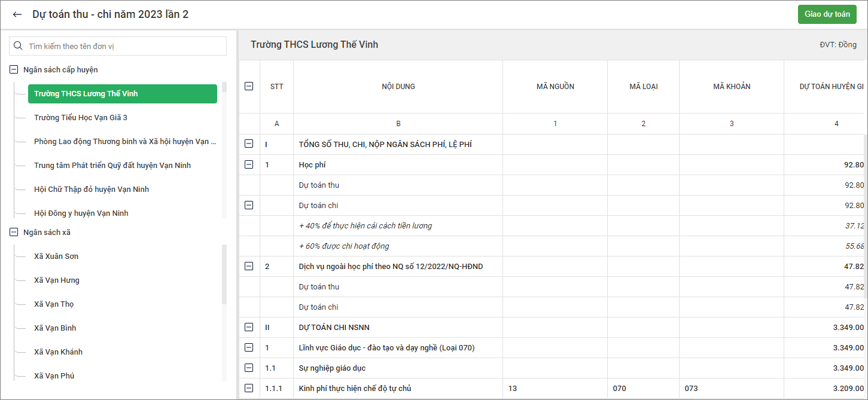Collapse the Dịch vụ ngoài học phí row

coord(249,267)
